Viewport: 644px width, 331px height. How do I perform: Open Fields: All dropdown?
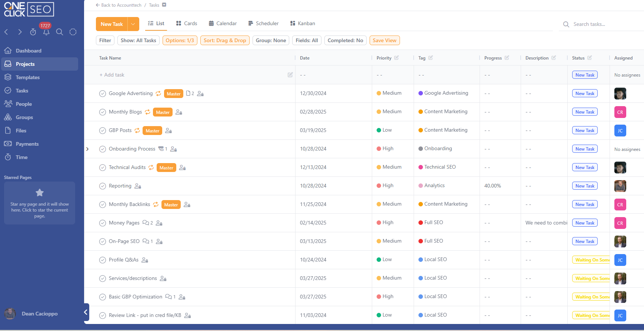pyautogui.click(x=307, y=40)
